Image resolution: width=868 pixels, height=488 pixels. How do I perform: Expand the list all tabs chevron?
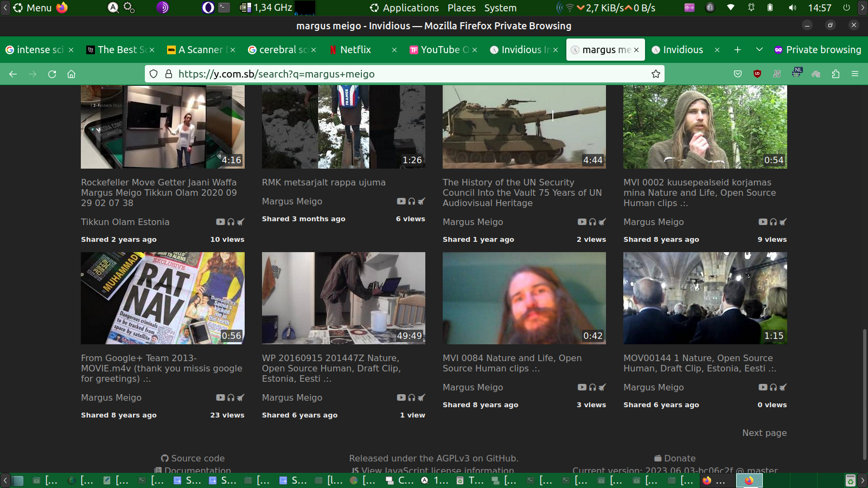tap(759, 49)
